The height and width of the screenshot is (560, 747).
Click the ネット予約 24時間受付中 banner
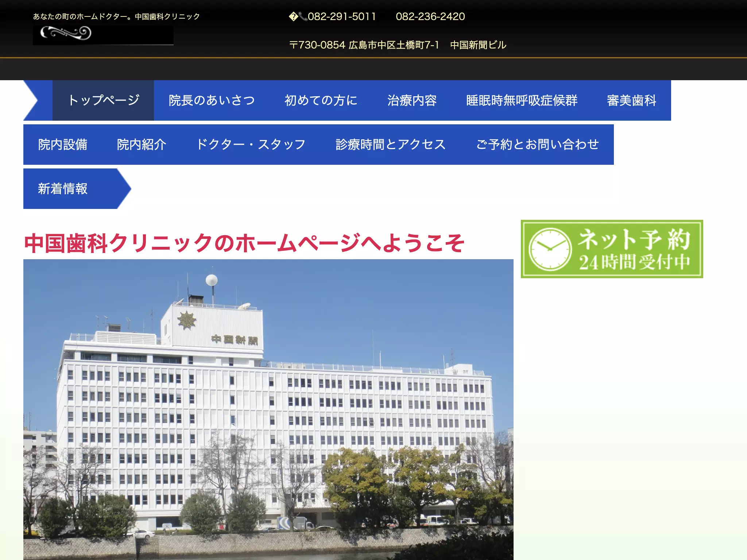[x=612, y=249]
